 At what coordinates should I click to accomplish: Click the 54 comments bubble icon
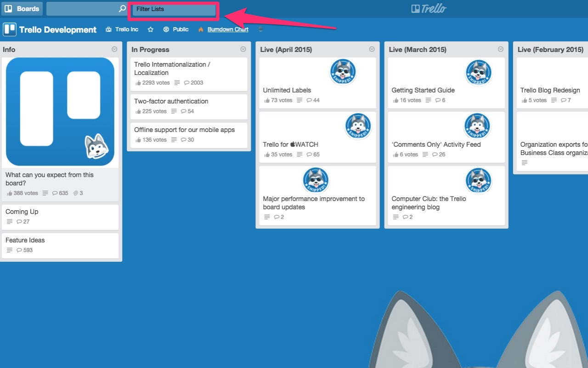[x=184, y=111]
